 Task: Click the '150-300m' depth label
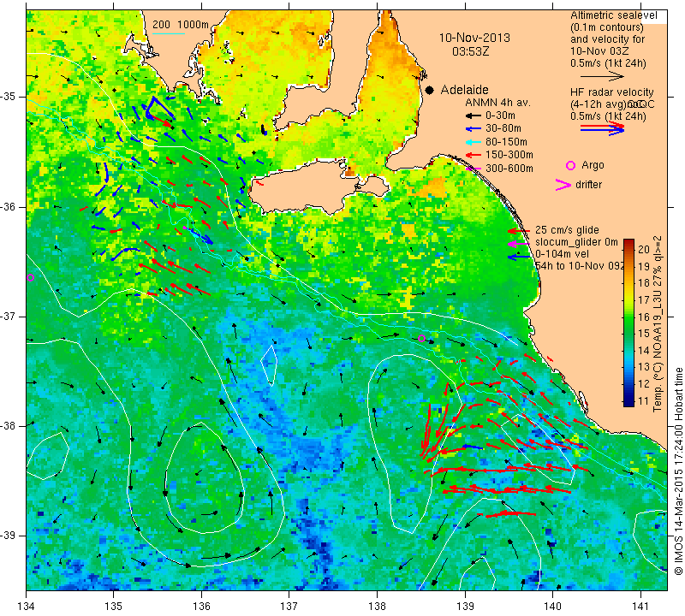point(509,155)
